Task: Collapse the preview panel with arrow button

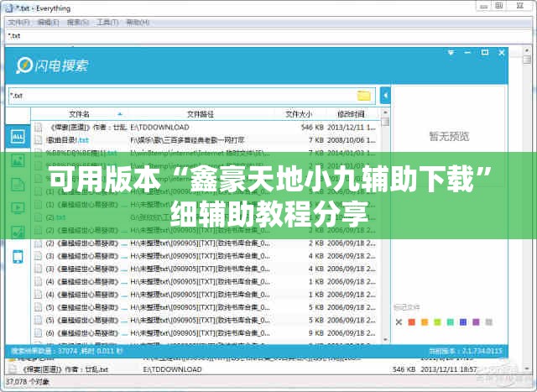Action: pos(385,96)
